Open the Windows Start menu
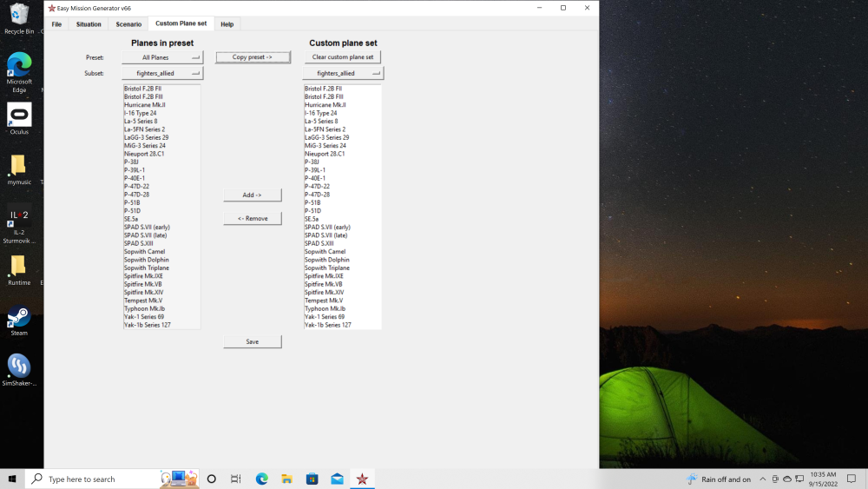The image size is (868, 489). click(x=12, y=479)
